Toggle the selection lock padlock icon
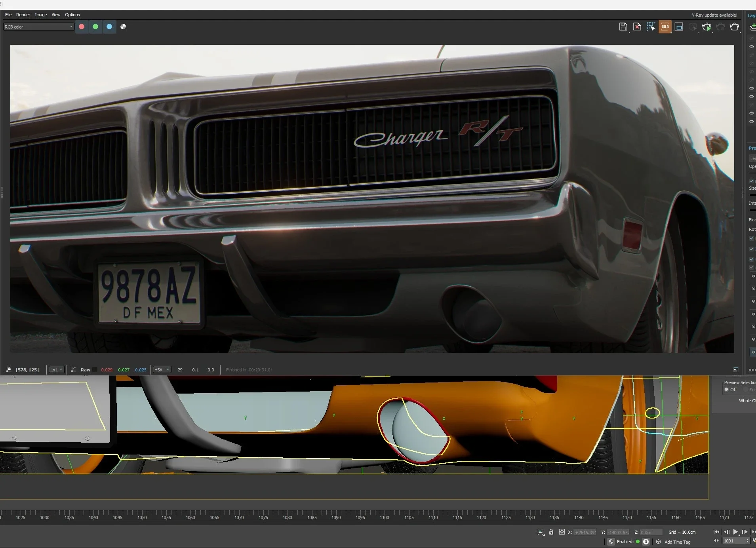The image size is (756, 548). 551,532
